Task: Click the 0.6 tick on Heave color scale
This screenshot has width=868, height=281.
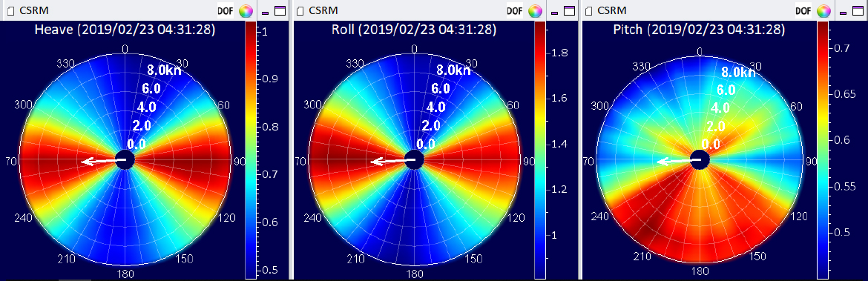Action: click(270, 222)
